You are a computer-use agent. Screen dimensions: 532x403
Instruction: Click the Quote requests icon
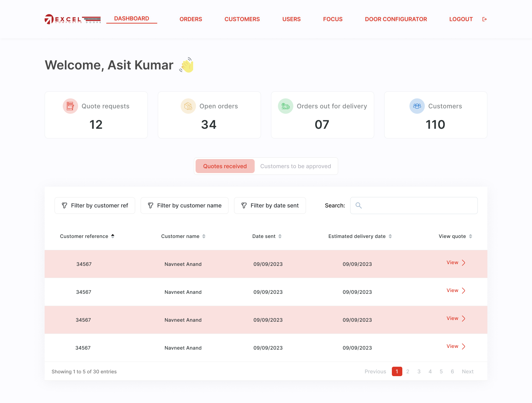(70, 106)
